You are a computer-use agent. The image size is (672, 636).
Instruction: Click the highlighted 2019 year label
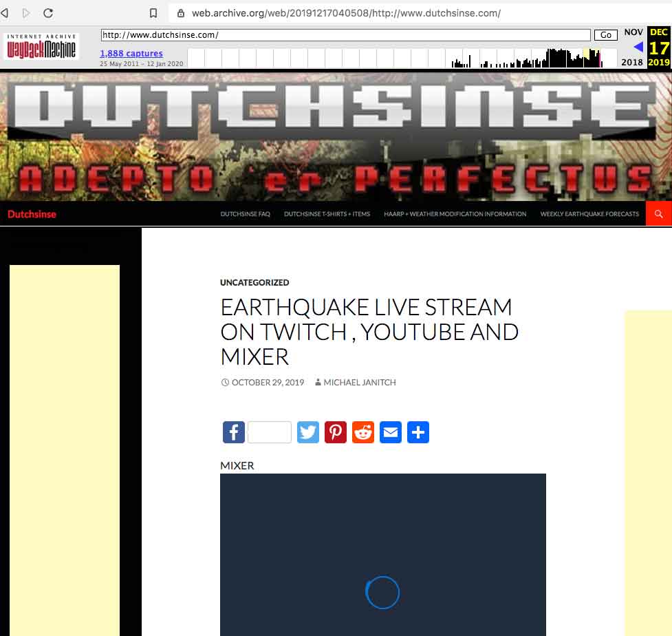(659, 63)
